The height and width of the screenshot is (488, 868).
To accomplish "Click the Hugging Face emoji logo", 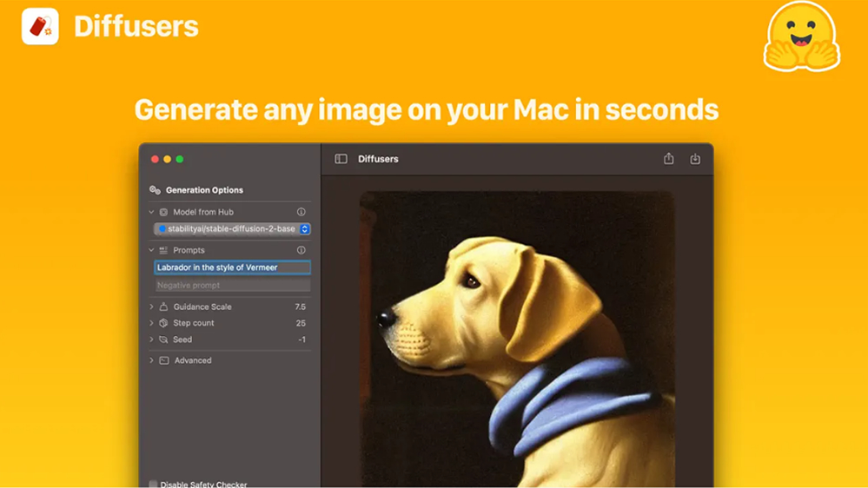I will [802, 36].
